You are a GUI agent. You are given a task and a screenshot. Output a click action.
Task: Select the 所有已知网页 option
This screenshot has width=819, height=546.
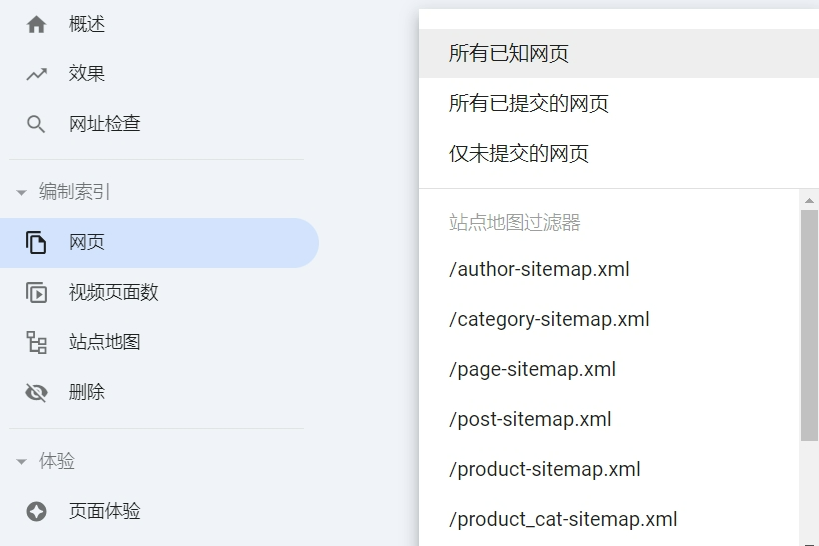509,54
